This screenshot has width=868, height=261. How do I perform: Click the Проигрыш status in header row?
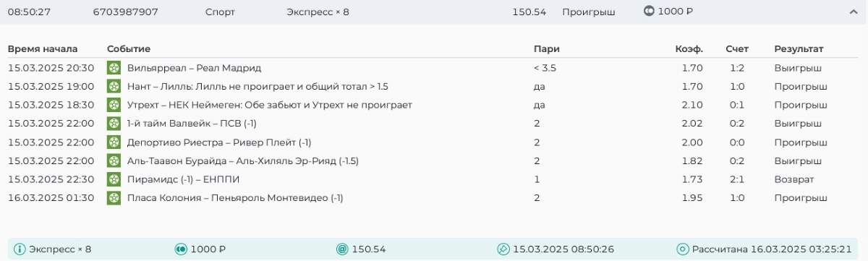(588, 12)
